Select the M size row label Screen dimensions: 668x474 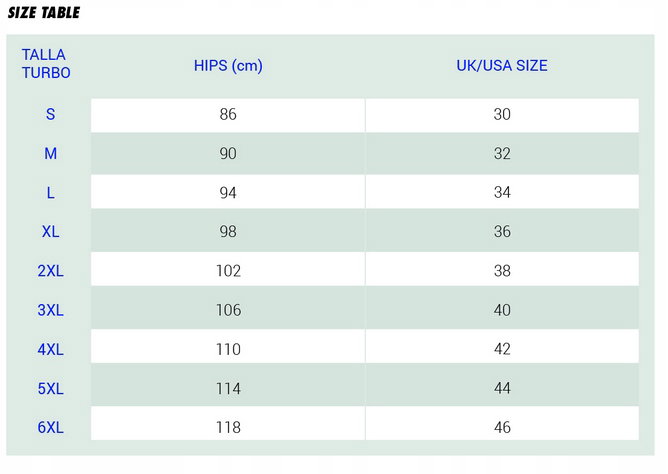(50, 153)
